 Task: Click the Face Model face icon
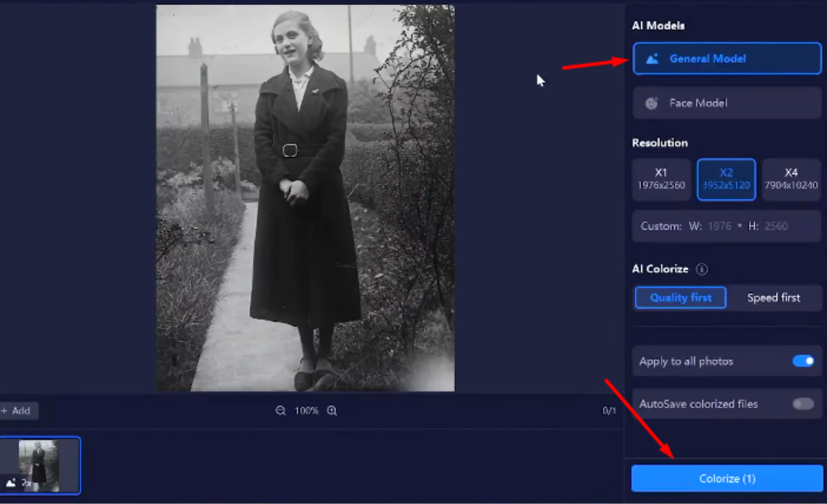click(653, 103)
